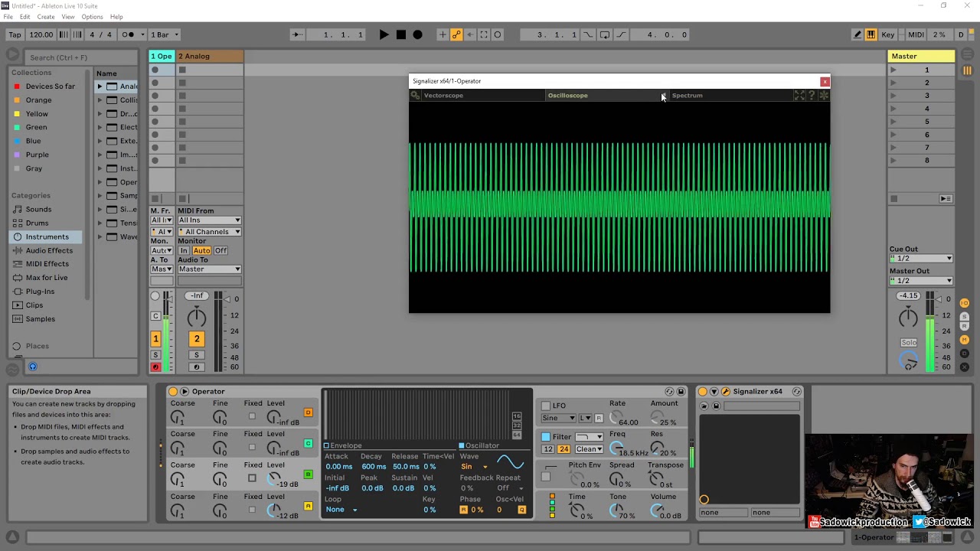Click the Signalizer x64 wrench icon

click(x=725, y=392)
